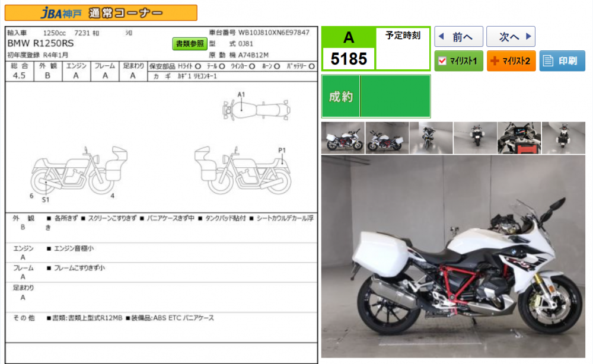The image size is (593, 364).
Task: Click the 成約 status panel
Action: [x=376, y=97]
